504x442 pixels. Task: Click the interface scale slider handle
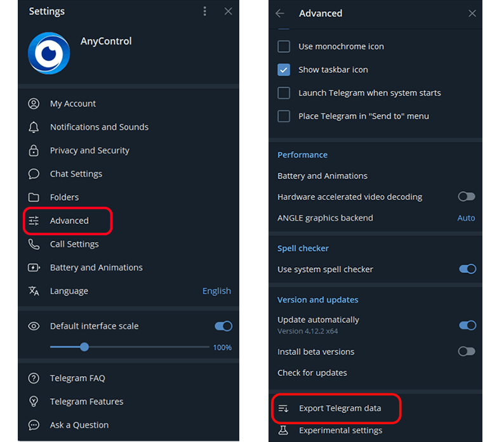[x=84, y=347]
